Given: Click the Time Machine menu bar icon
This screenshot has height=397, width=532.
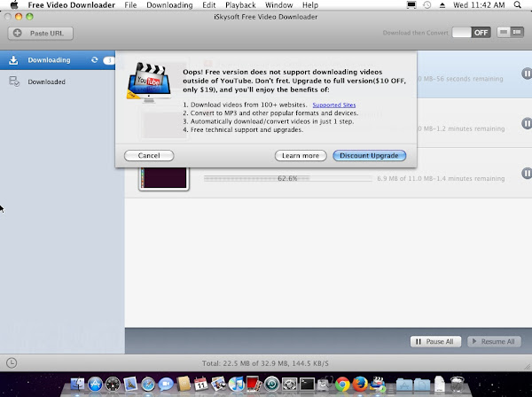Looking at the screenshot, I should coord(427,5).
